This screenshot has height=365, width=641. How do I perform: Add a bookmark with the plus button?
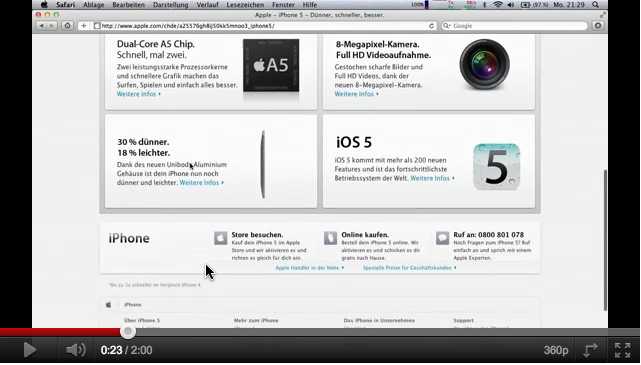[x=83, y=26]
